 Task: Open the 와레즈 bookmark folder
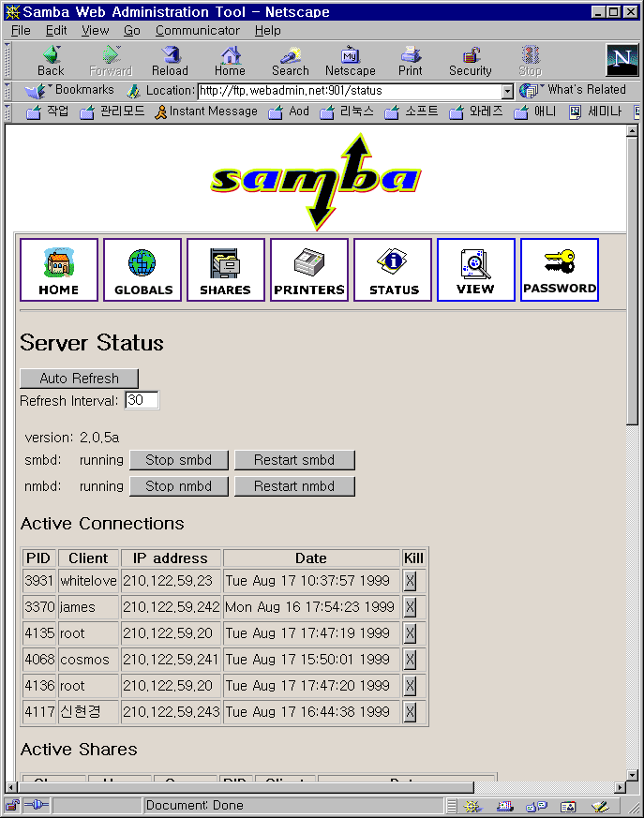tap(476, 112)
